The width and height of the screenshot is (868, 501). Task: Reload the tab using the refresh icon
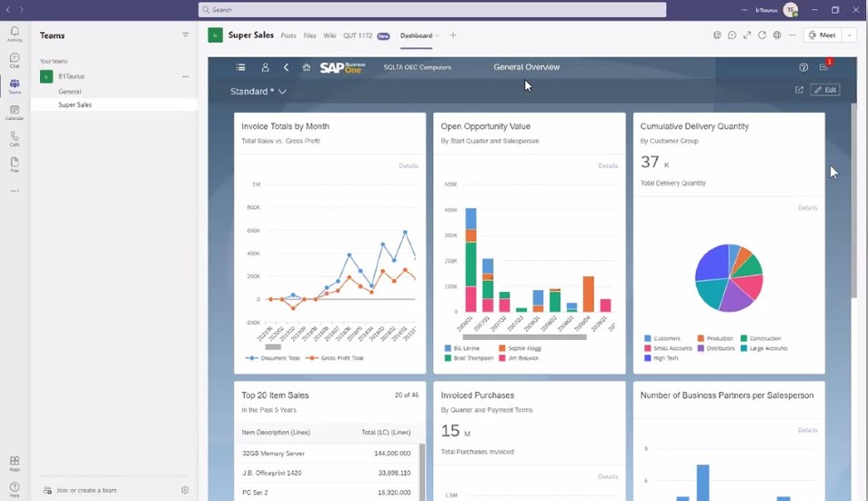point(762,35)
